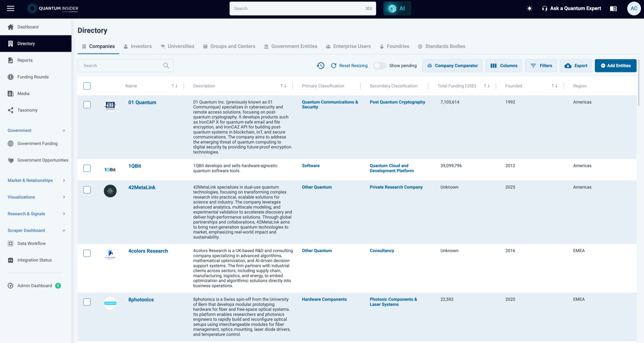Viewport: 644px width, 343px height.
Task: Open the Columns selector
Action: click(504, 66)
